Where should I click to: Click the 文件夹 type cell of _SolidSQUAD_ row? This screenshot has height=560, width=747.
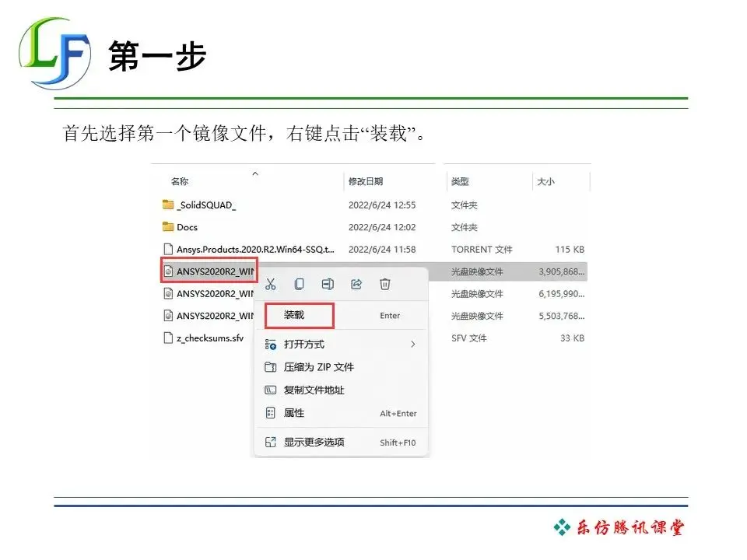click(x=465, y=205)
